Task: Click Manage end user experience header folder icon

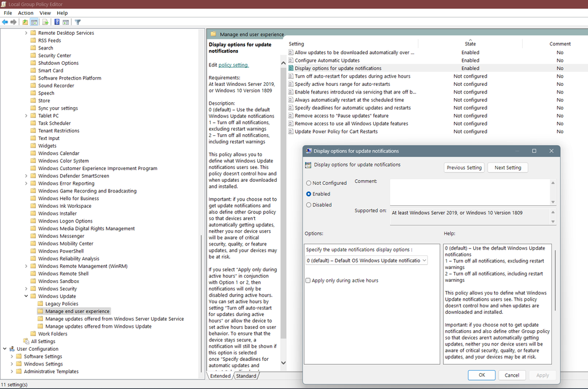Action: 214,34
